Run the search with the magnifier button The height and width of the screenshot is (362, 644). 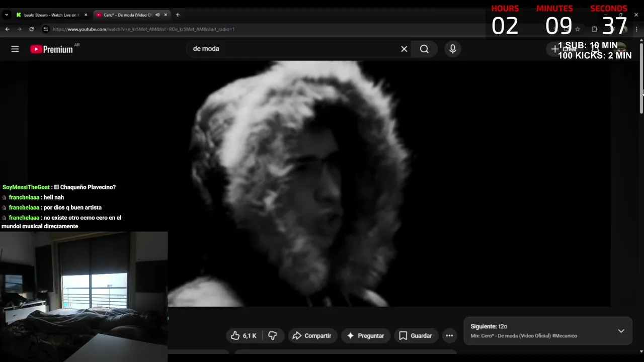(x=424, y=49)
